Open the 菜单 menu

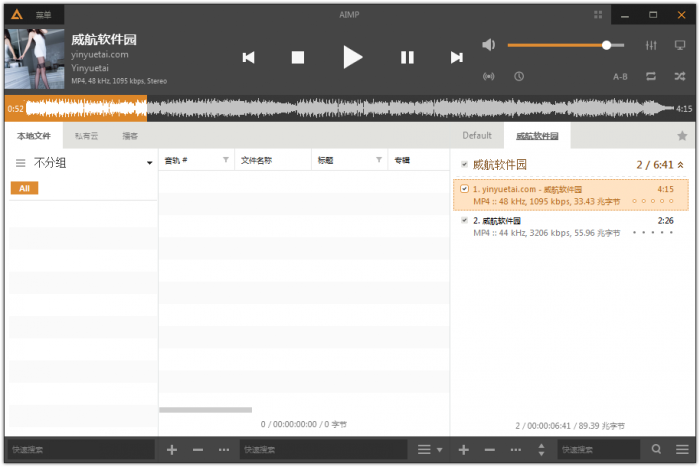pyautogui.click(x=43, y=15)
